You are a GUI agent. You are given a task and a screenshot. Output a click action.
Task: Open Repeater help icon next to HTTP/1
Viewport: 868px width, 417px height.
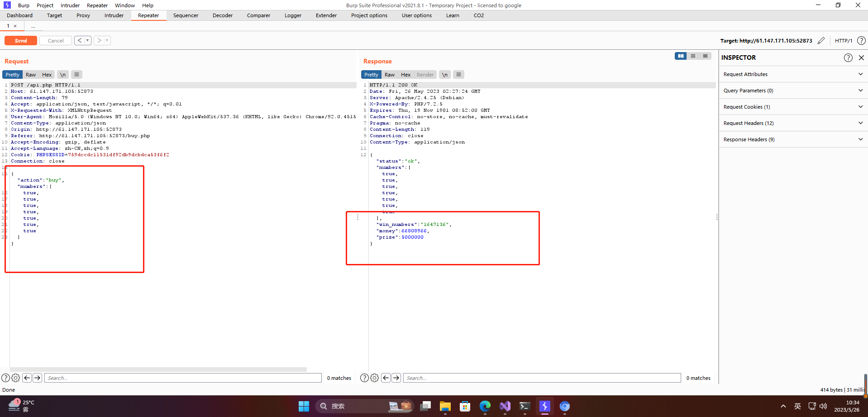(861, 41)
